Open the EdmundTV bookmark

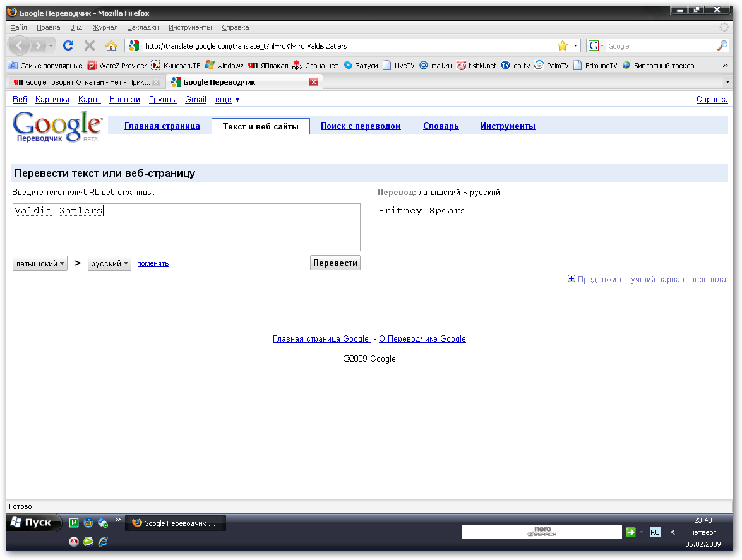point(595,65)
